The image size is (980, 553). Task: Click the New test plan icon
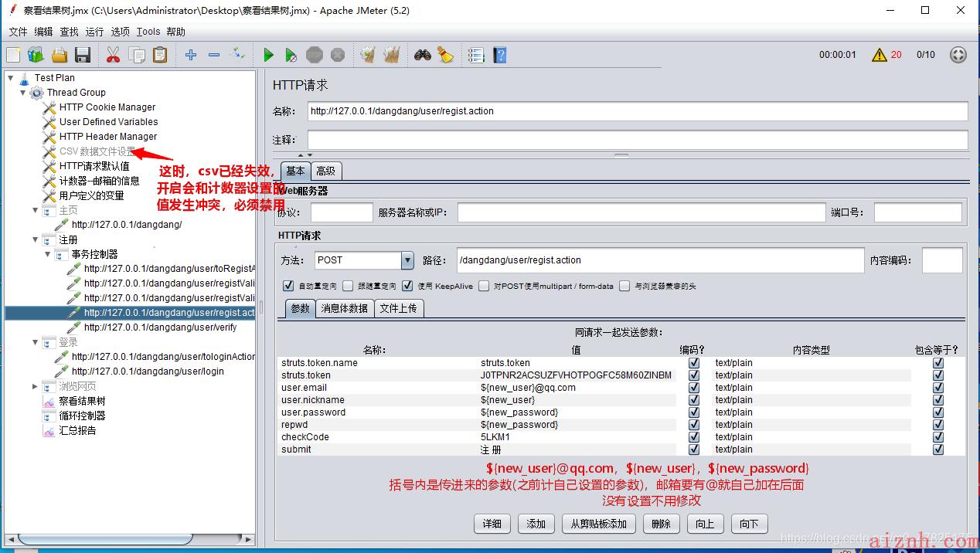coord(13,55)
